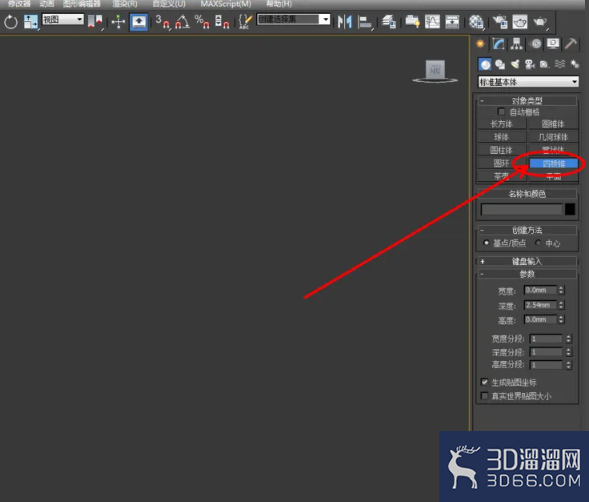This screenshot has height=502, width=589.
Task: Select the Helpers category icon
Action: tap(544, 65)
